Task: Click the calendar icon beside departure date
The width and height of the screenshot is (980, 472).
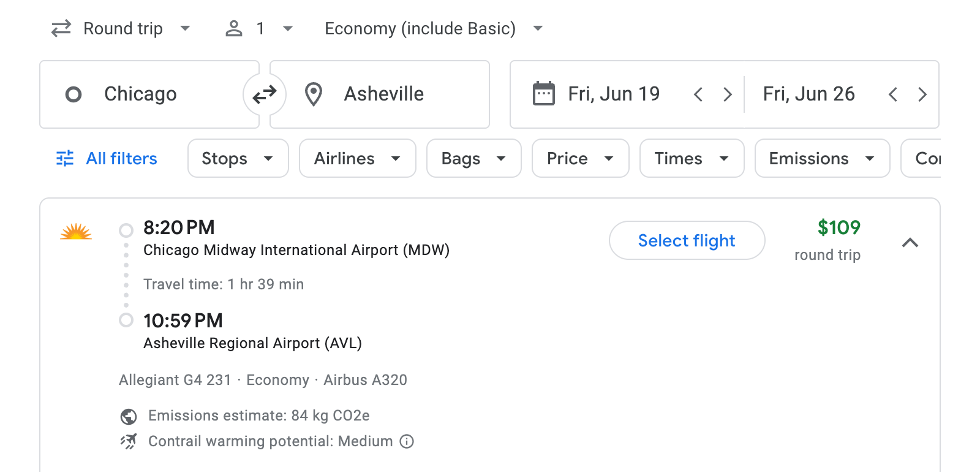Action: pyautogui.click(x=544, y=93)
